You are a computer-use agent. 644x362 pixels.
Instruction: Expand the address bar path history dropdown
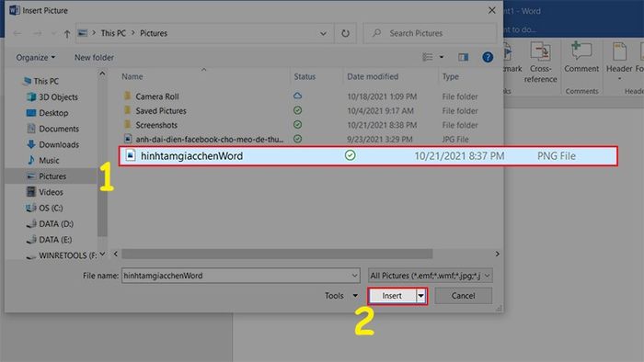click(x=323, y=33)
